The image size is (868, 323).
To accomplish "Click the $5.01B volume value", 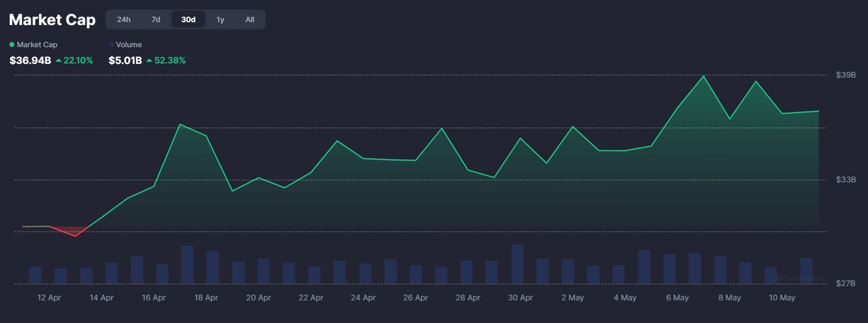I will point(125,60).
